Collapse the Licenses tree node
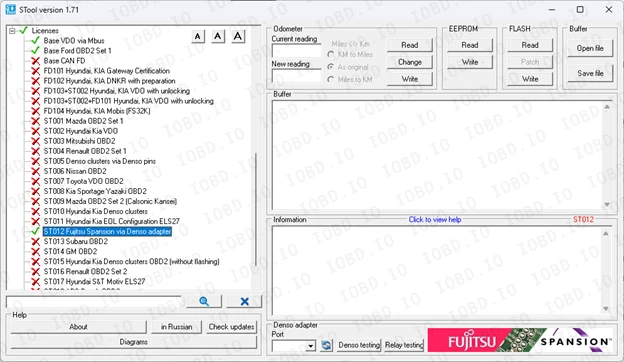Viewport: 624px width, 362px height. (x=12, y=31)
